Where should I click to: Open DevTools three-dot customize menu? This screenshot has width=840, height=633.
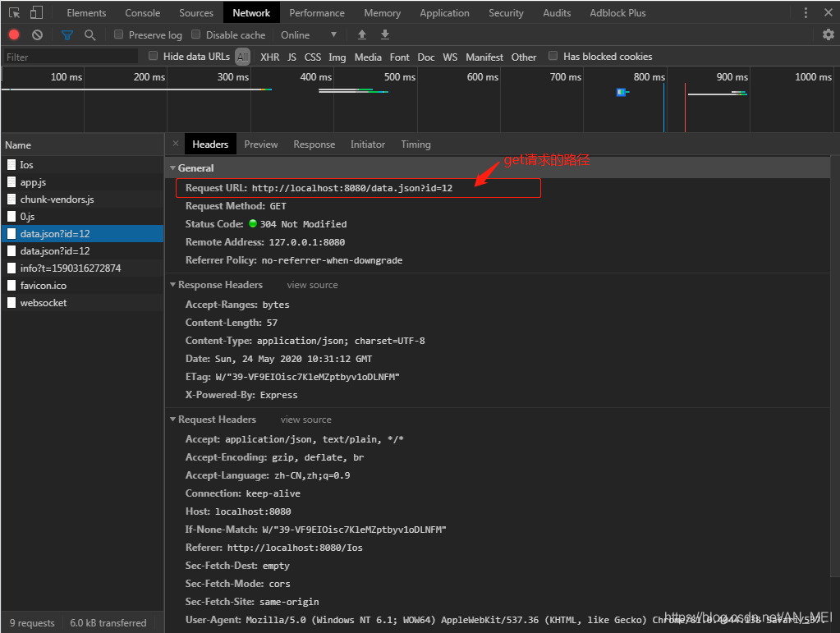[x=806, y=13]
